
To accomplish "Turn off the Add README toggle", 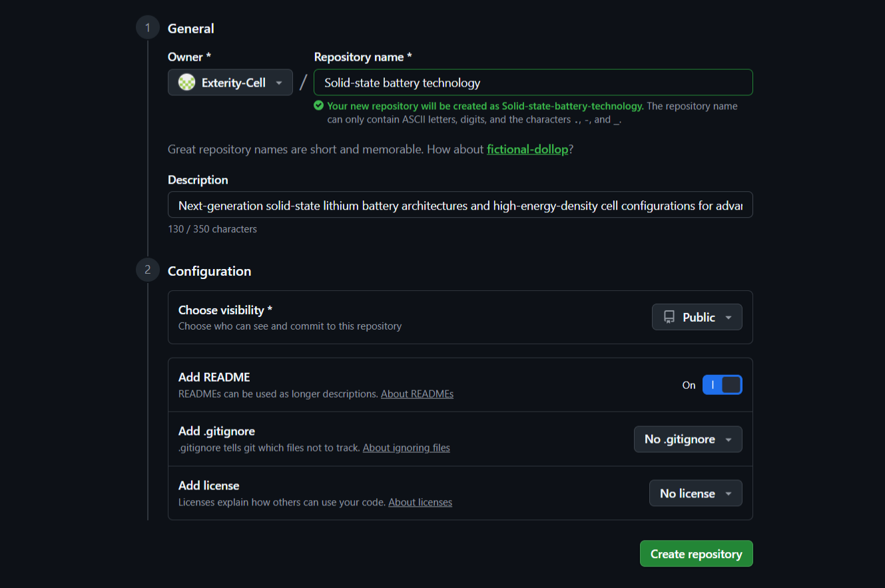I will point(722,385).
